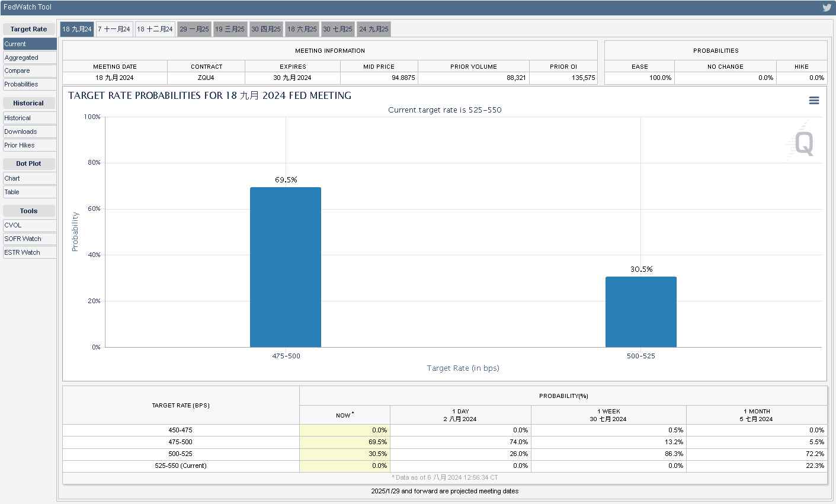Open Probabilities in the sidebar
The image size is (836, 504).
click(x=30, y=84)
